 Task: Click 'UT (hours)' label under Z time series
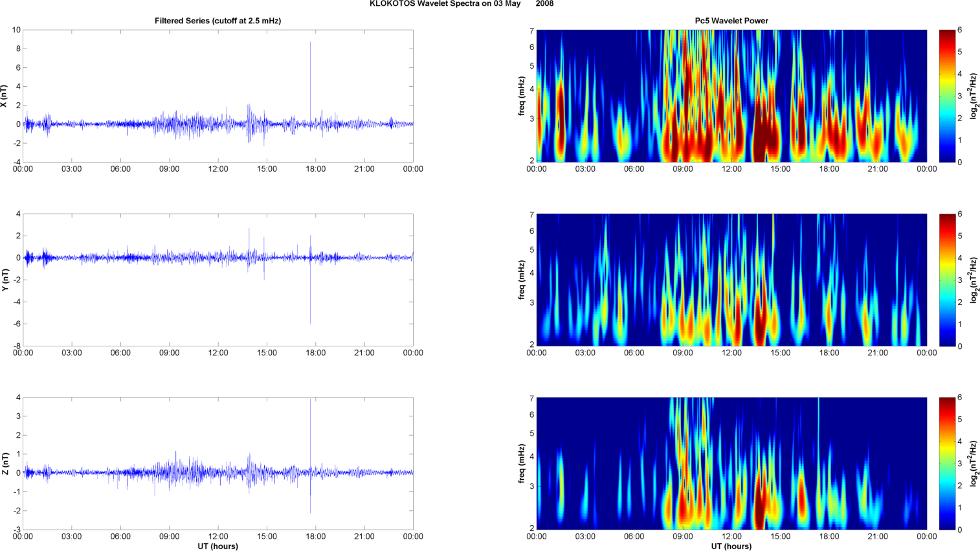217,546
